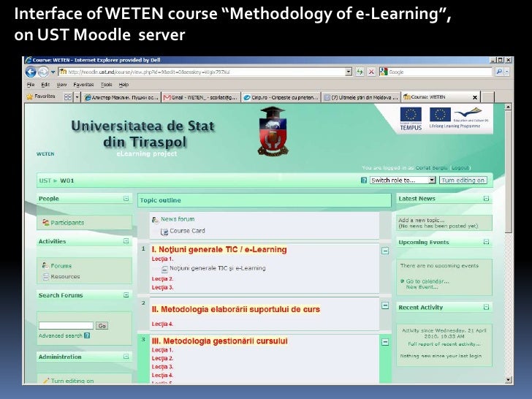Open the Advanced search link

(61, 336)
